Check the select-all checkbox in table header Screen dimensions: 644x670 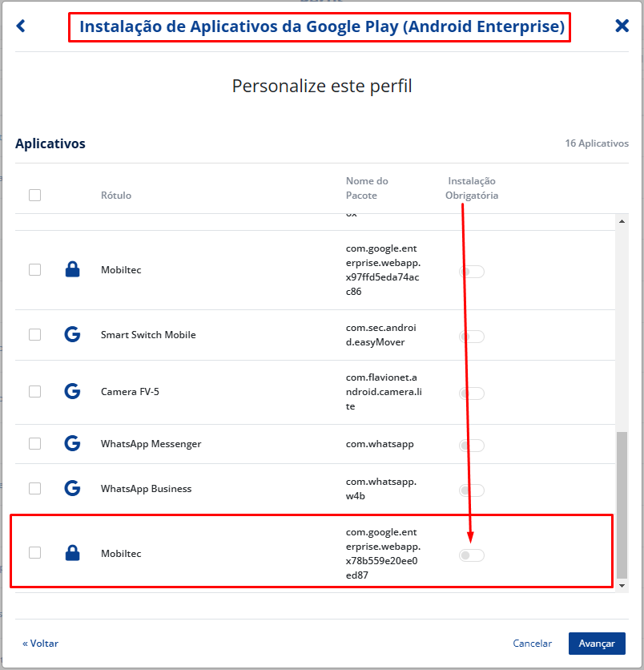coord(35,196)
